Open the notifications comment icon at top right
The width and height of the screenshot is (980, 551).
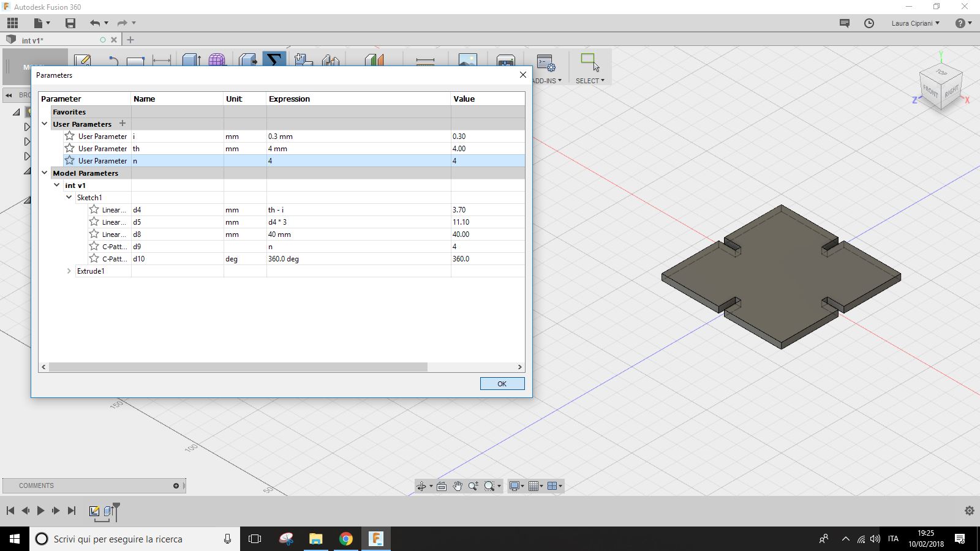click(x=845, y=23)
